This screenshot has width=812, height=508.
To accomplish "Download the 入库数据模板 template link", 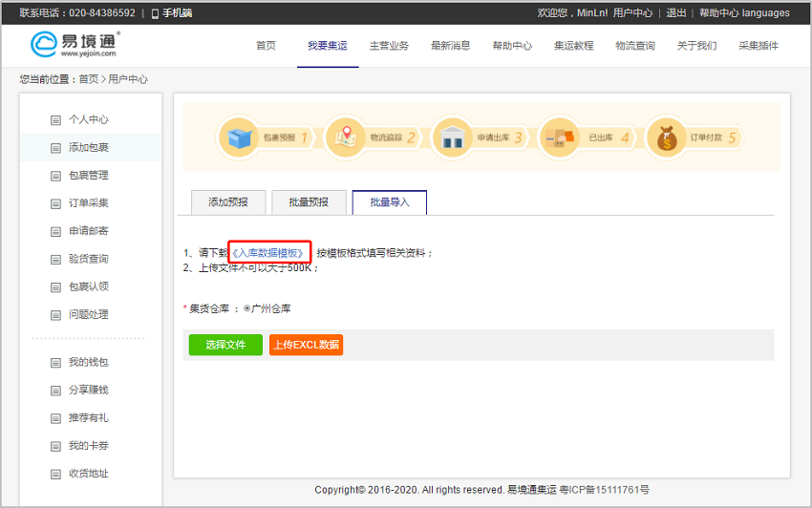I will (269, 253).
